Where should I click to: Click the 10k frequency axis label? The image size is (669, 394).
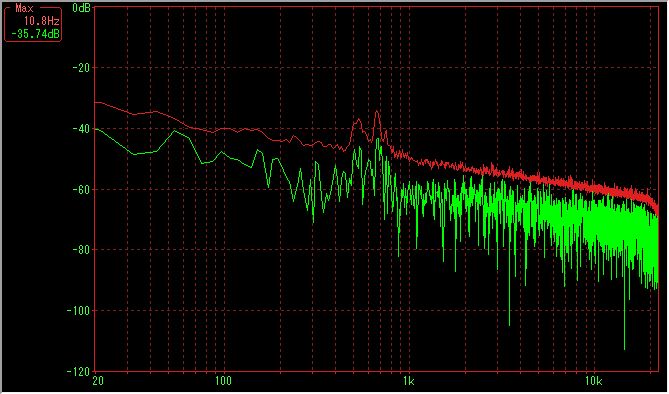[x=593, y=381]
